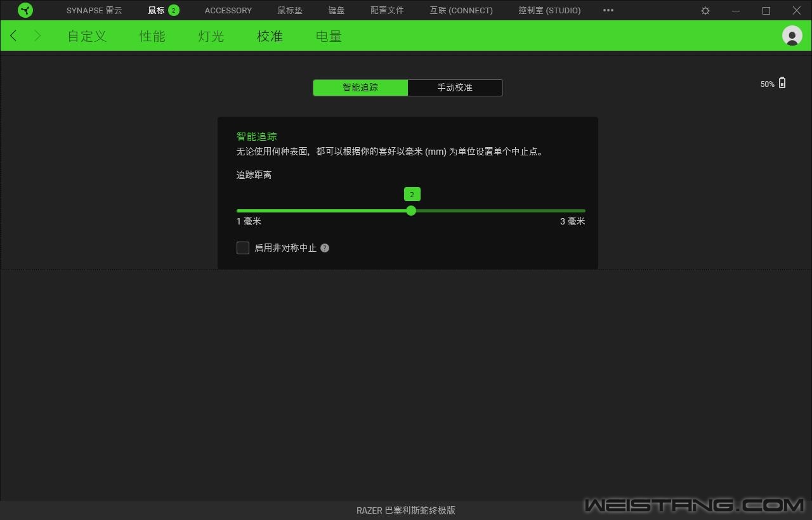Screen dimensions: 812x520
Task: Go to the 自定义 subtab
Action: [x=87, y=36]
